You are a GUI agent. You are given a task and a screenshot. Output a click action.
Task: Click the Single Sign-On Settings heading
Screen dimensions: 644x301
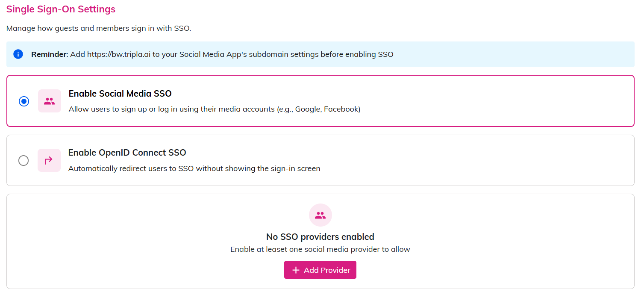point(61,9)
